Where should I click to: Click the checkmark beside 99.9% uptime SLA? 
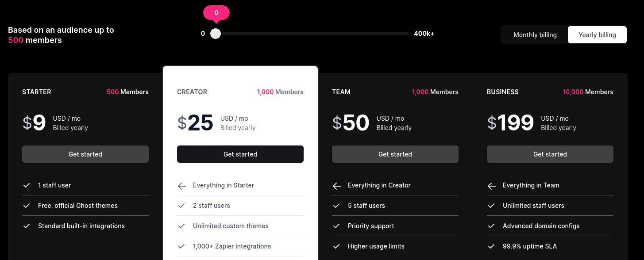pos(491,246)
